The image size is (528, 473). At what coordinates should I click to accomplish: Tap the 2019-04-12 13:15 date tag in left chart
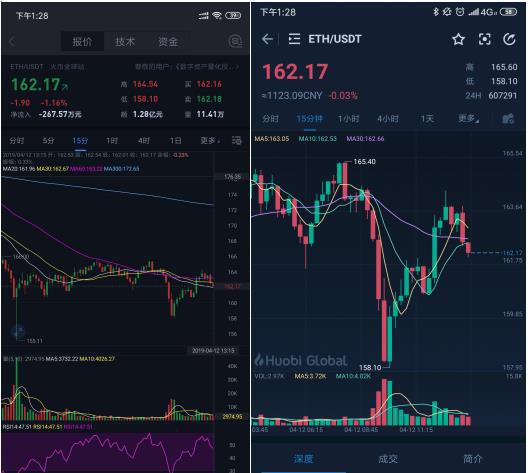click(213, 351)
